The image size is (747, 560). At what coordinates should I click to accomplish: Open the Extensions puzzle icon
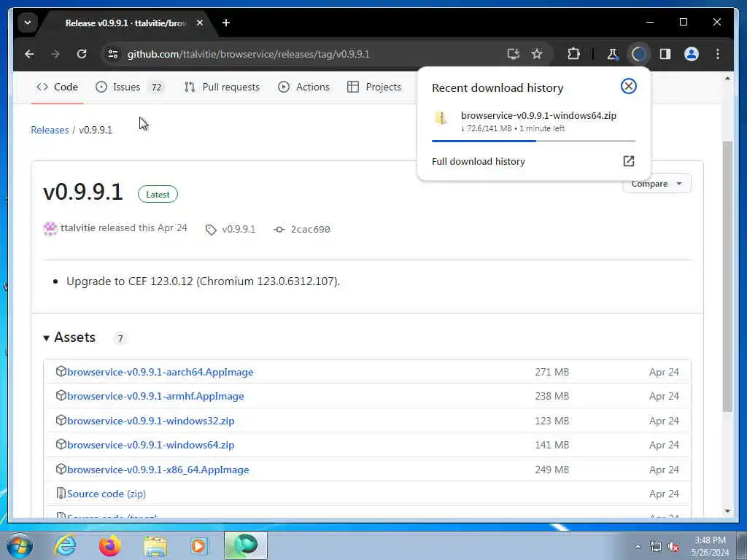coord(573,54)
